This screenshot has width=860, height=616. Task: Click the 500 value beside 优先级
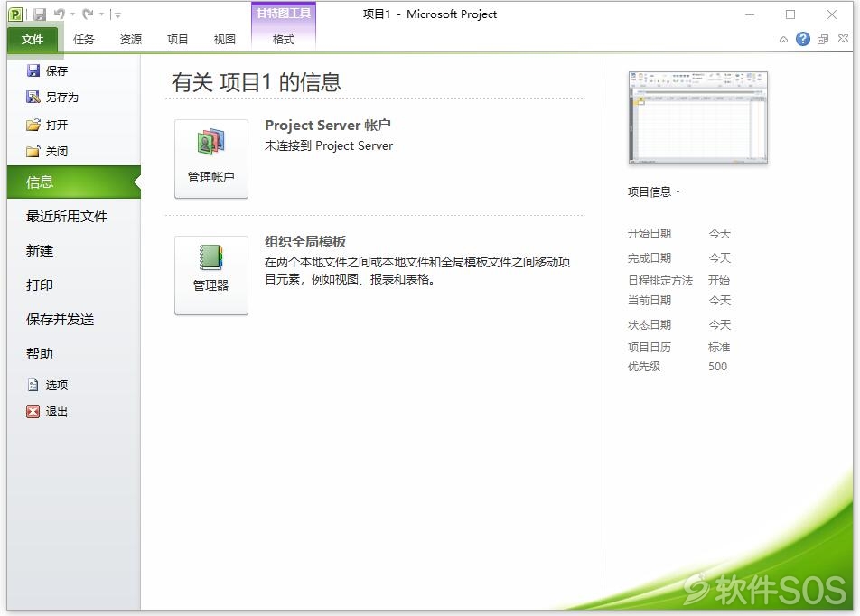(717, 367)
